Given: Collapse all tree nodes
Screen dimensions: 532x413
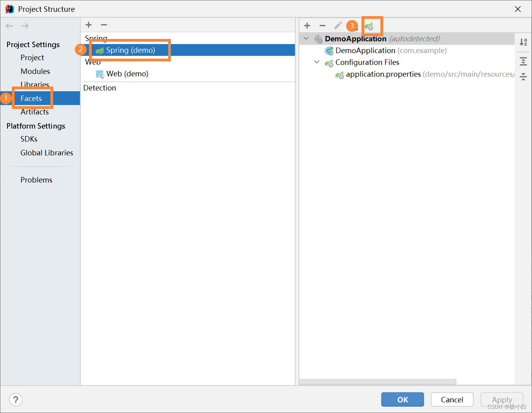Looking at the screenshot, I should (x=523, y=76).
